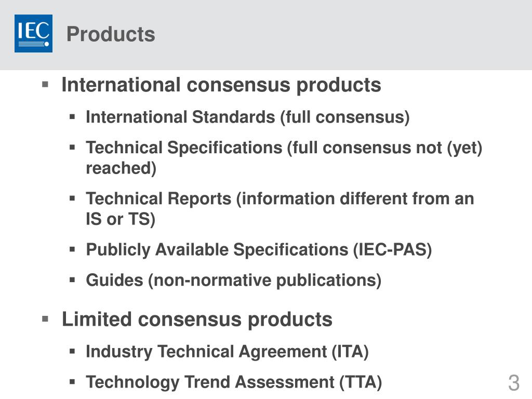Click the bullet beside Industry Technical Agreement
This screenshot has width=532, height=399.
(72, 351)
